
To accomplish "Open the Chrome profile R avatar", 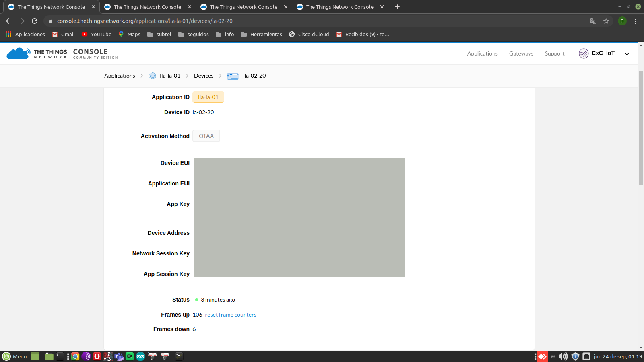I will 622,21.
